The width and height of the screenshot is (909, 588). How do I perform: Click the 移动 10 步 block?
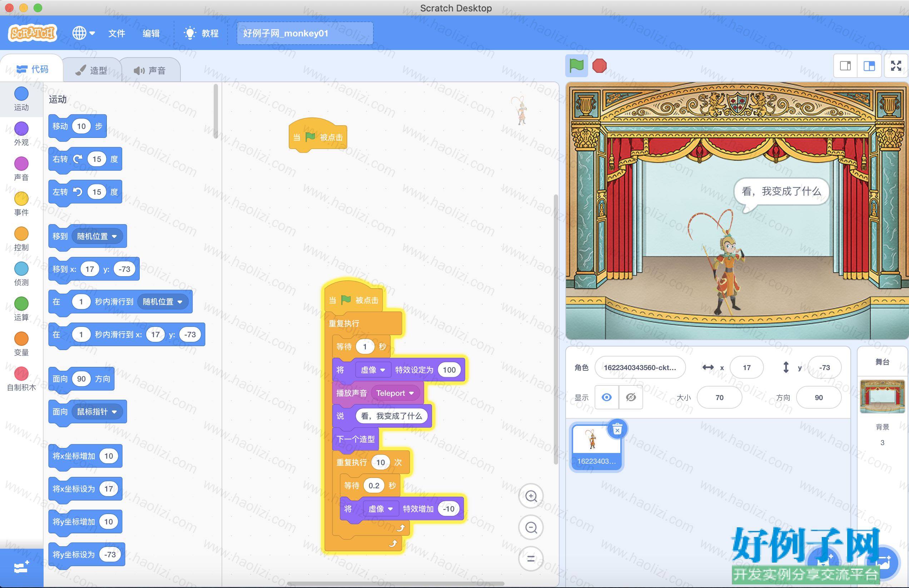click(x=60, y=126)
